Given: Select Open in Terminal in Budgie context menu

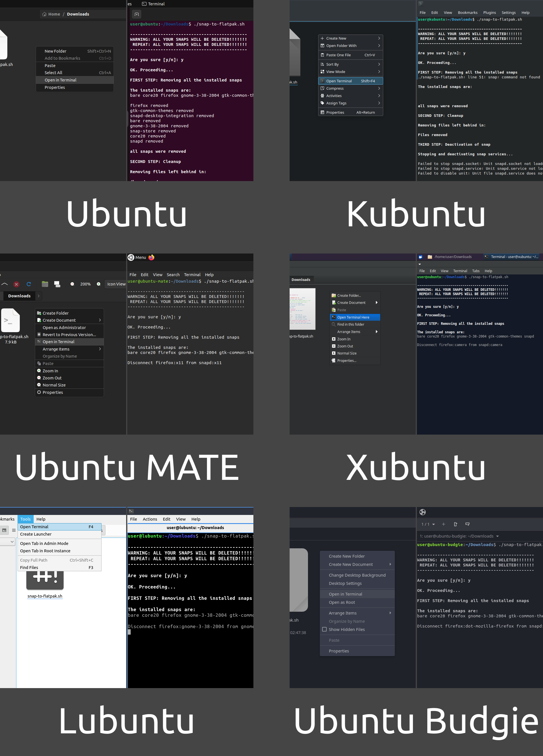Looking at the screenshot, I should point(357,594).
